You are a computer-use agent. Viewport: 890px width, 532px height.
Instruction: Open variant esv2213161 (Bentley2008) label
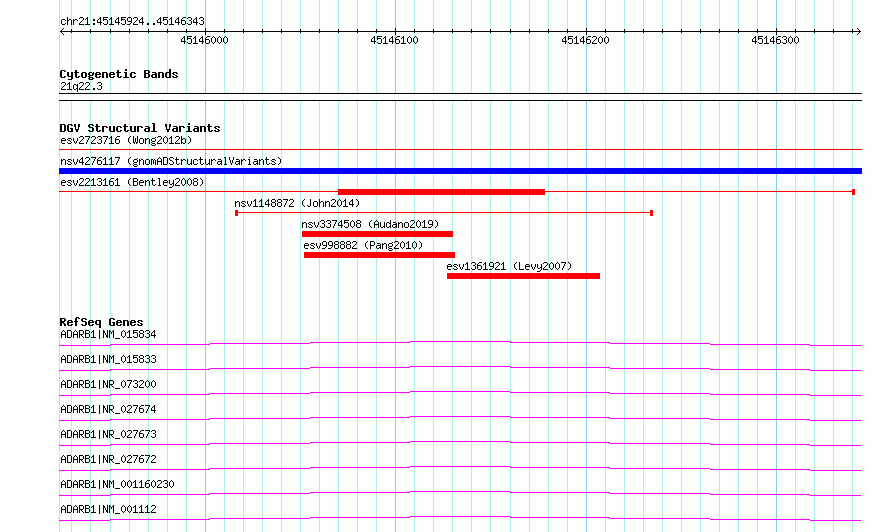tap(132, 182)
